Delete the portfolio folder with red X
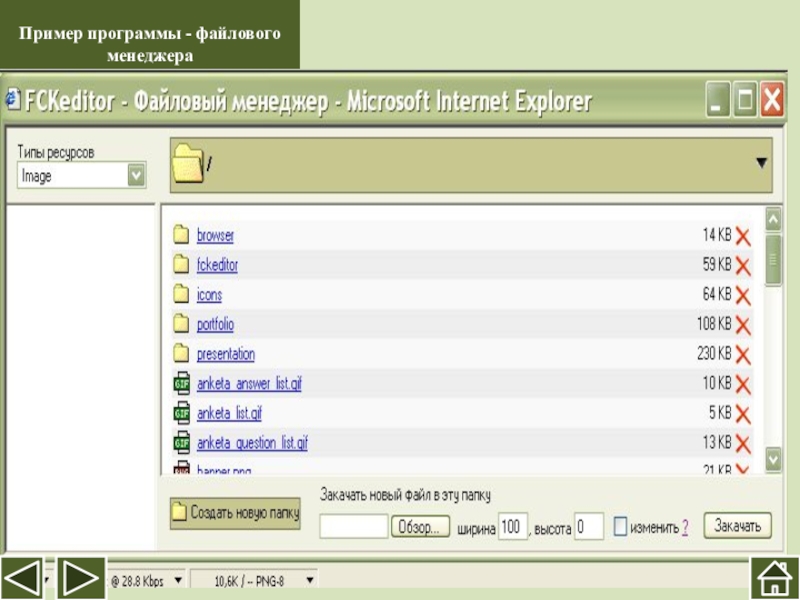 click(743, 326)
